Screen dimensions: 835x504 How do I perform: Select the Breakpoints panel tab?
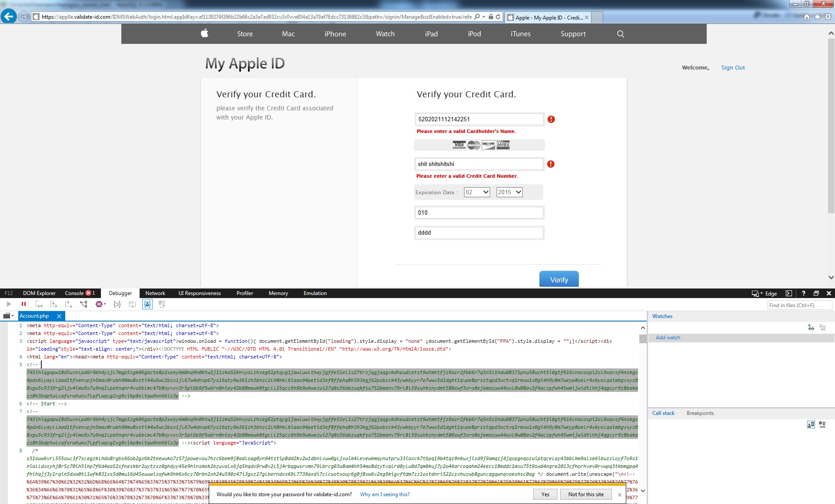700,413
